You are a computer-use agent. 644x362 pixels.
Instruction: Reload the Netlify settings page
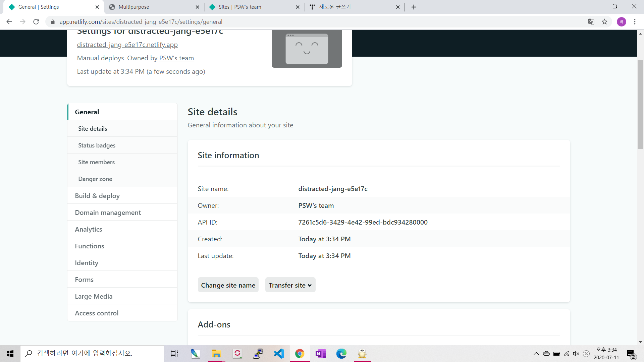pyautogui.click(x=36, y=22)
